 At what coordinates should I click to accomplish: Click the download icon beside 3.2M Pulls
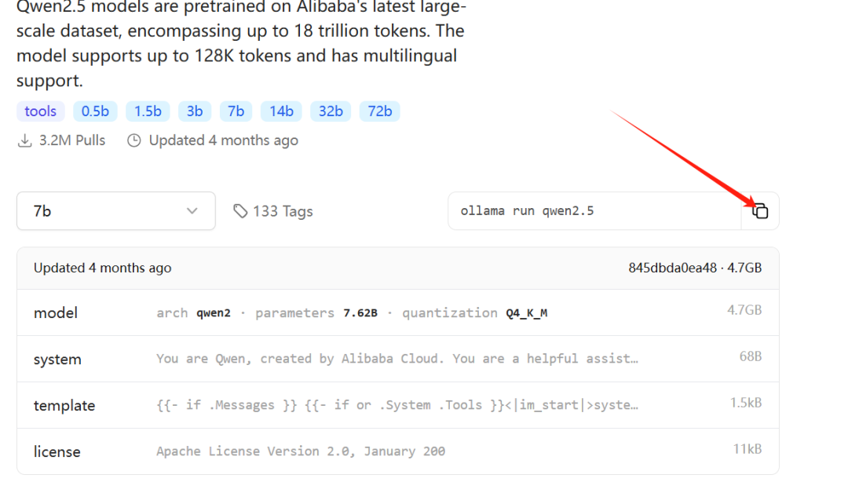tap(25, 141)
